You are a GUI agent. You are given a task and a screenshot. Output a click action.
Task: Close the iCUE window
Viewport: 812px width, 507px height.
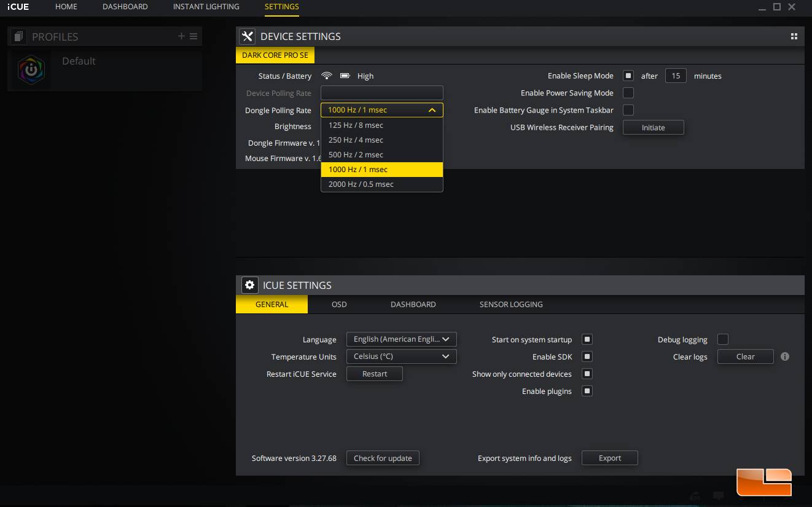click(x=792, y=7)
